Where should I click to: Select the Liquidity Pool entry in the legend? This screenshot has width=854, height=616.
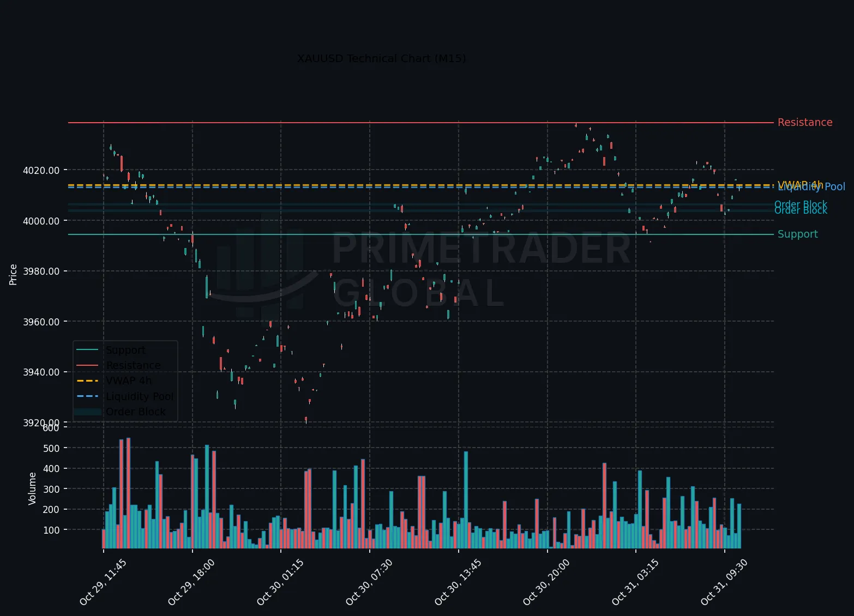point(140,396)
